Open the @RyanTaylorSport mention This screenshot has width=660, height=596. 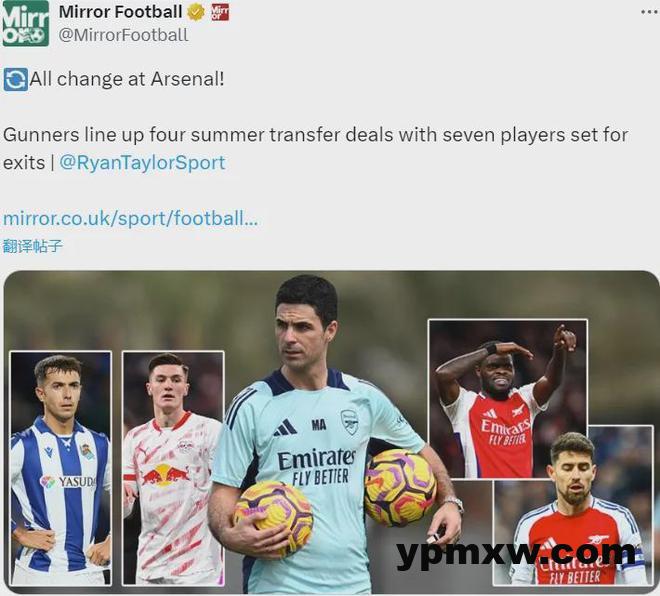(142, 163)
